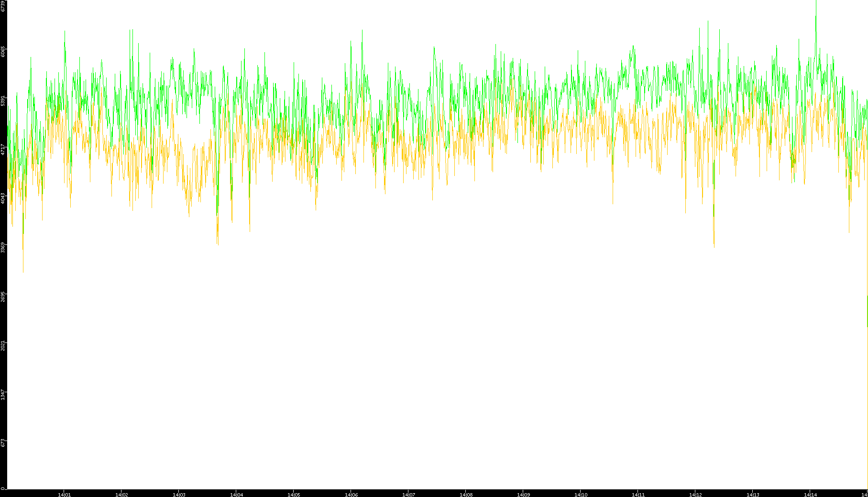Viewport: 868px width, 497px height.
Task: Select the 5391 vertical axis label
Action: (3, 100)
